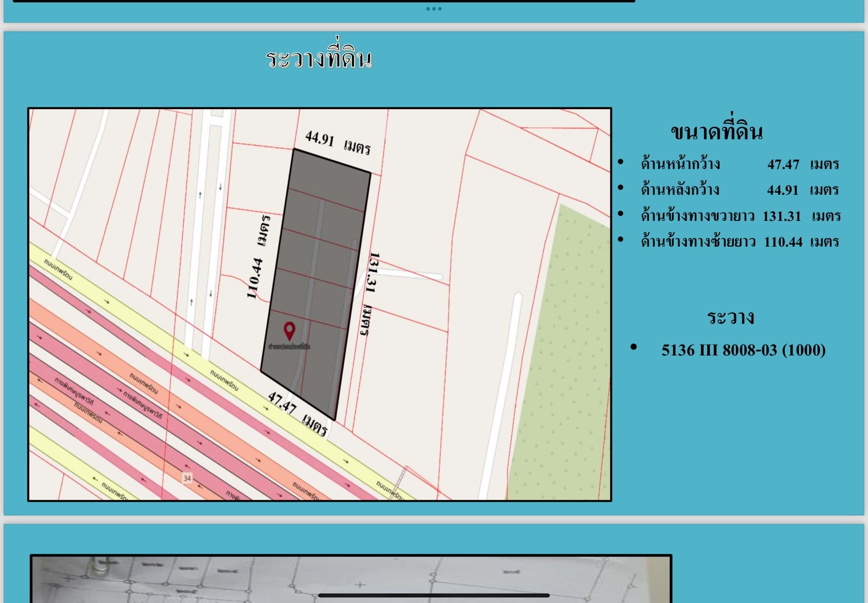Tap the ด้านหลังกว้าง label
The image size is (868, 603).
click(x=680, y=190)
